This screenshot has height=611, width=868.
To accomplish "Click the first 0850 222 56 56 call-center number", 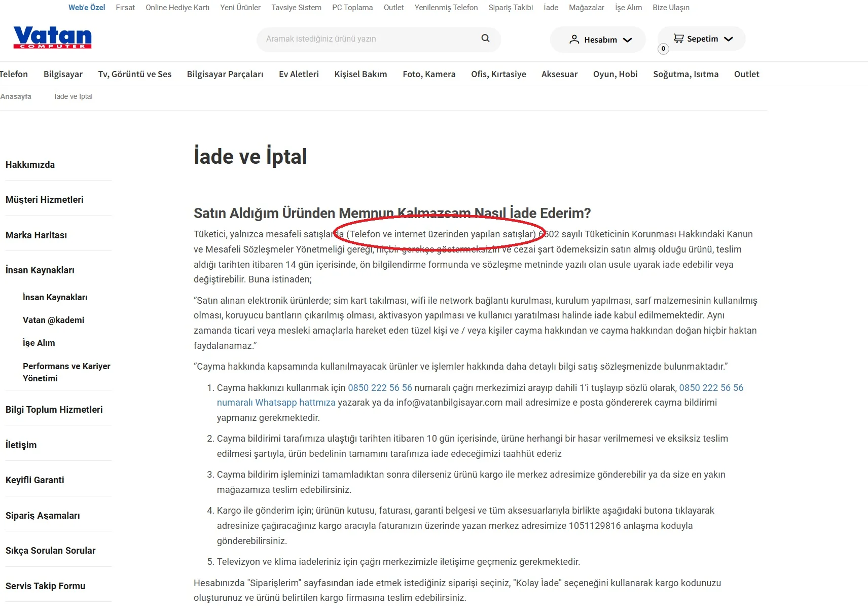I will click(x=380, y=388).
